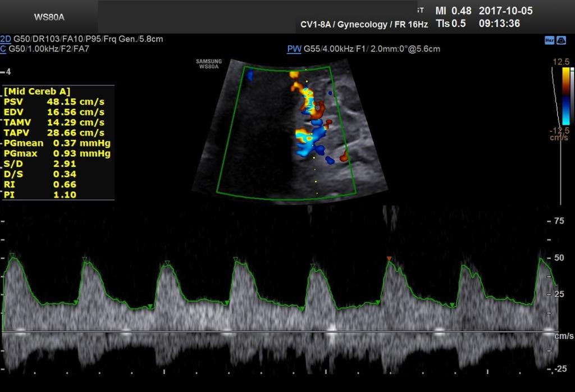Select the C color Doppler mode label
Screen dimensions: 575x392
coord(3,49)
